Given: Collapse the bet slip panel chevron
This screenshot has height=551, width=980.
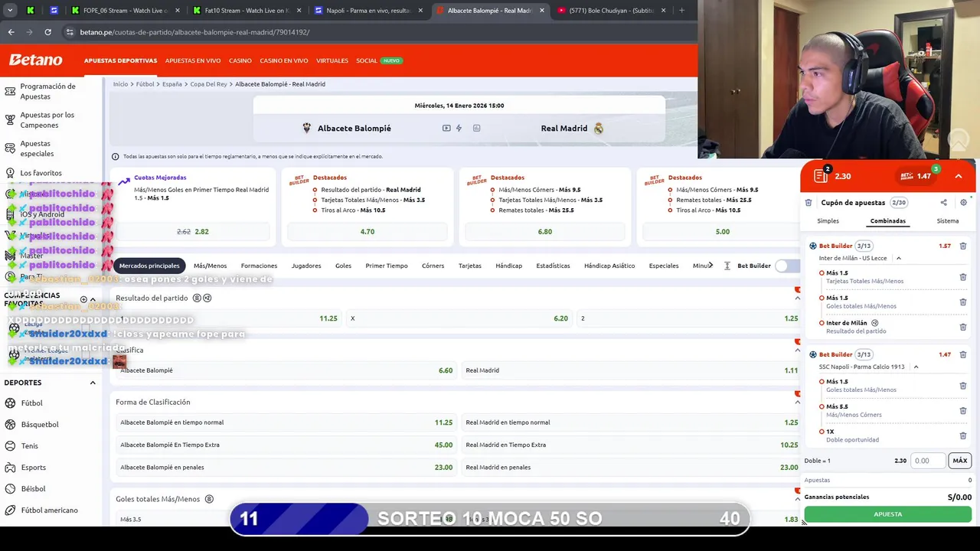Looking at the screenshot, I should pos(958,176).
